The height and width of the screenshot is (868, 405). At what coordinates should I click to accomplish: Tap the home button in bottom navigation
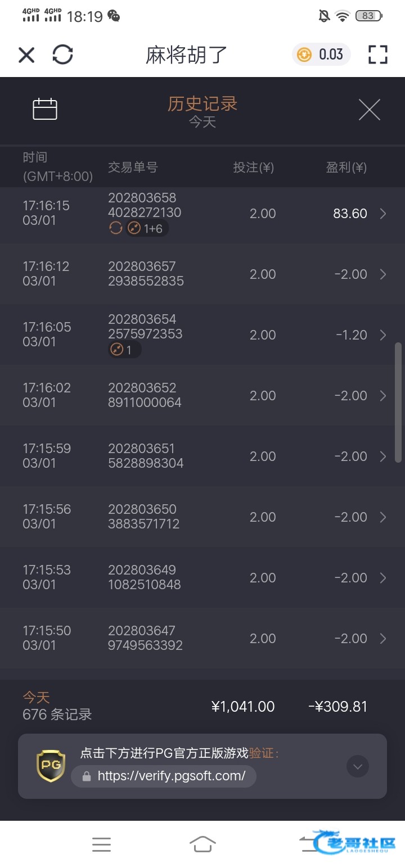pos(202,844)
